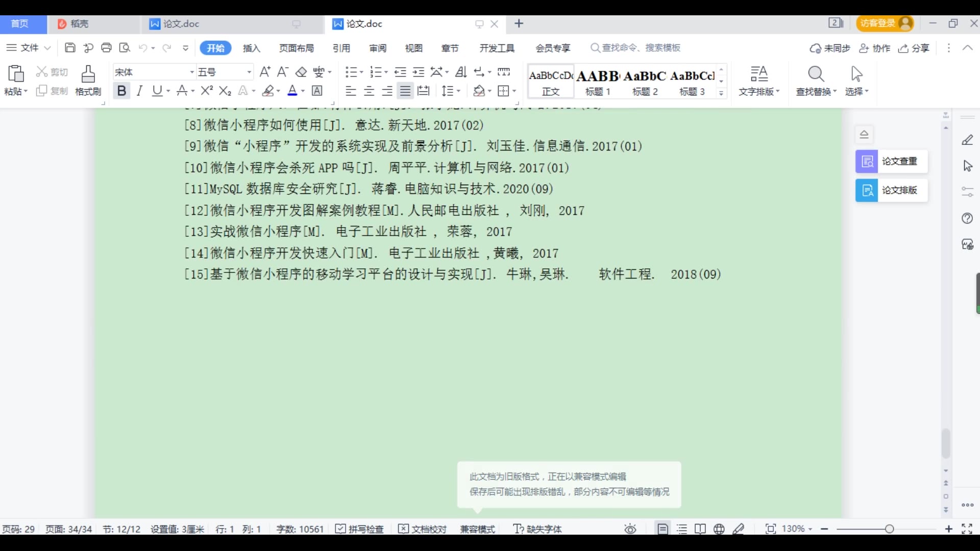
Task: Click 协作 collaborate button
Action: tap(875, 48)
